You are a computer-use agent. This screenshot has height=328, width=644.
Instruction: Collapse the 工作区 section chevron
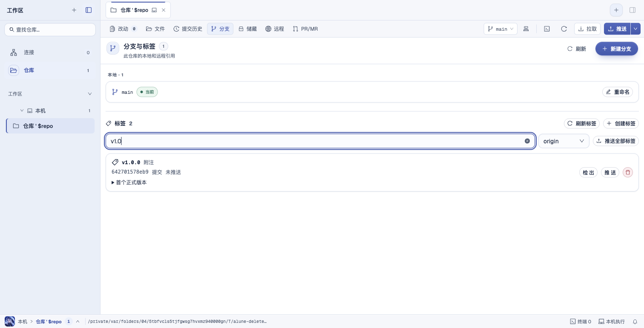pos(89,93)
